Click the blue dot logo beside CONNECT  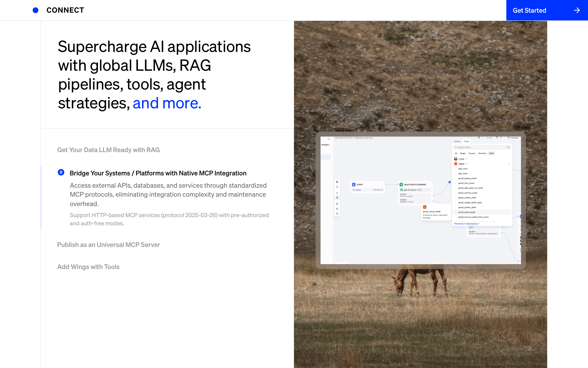36,10
